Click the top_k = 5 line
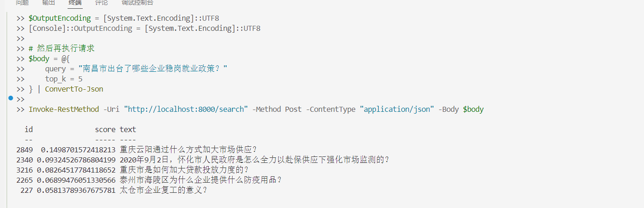 63,79
